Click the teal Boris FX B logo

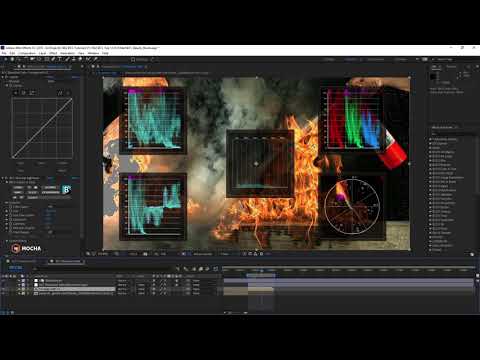66,190
